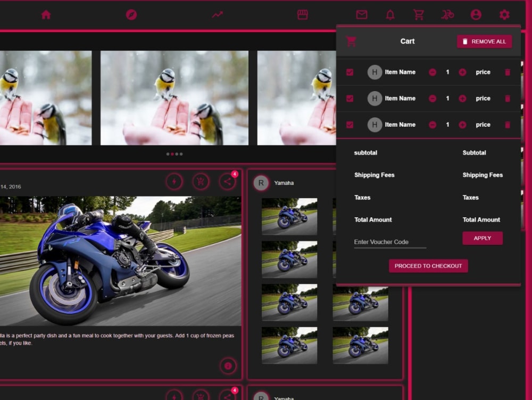Viewport: 532px width, 400px height.
Task: Open the store front icon
Action: [302, 14]
